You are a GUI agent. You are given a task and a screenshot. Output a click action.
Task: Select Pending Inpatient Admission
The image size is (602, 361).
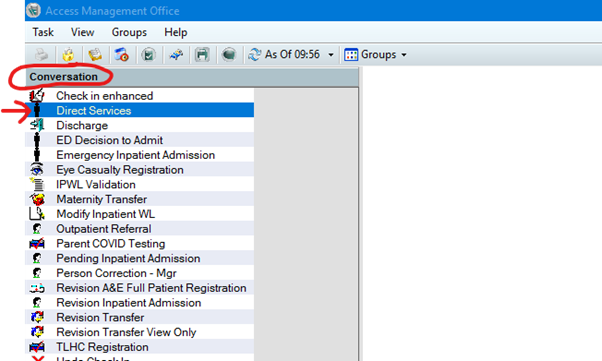(x=140, y=258)
